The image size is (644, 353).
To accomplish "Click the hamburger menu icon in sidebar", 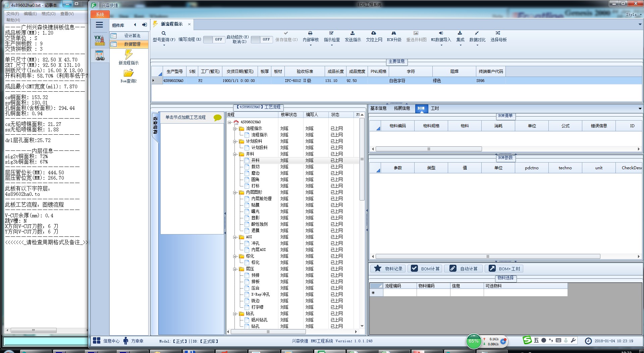I will click(x=99, y=25).
